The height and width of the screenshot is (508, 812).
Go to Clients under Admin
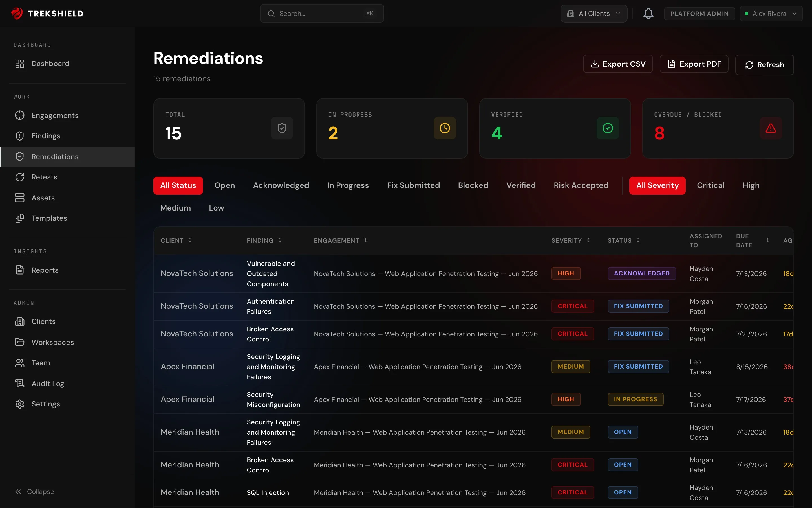(x=67, y=321)
